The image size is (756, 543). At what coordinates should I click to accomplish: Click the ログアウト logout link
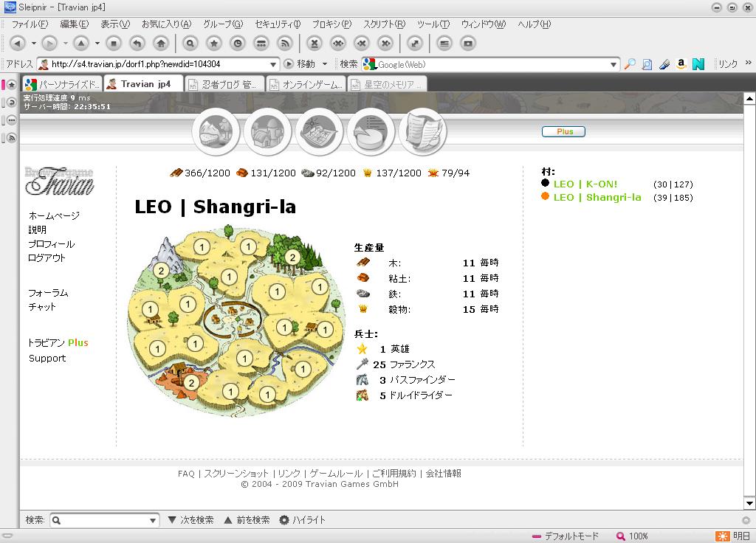click(x=47, y=257)
